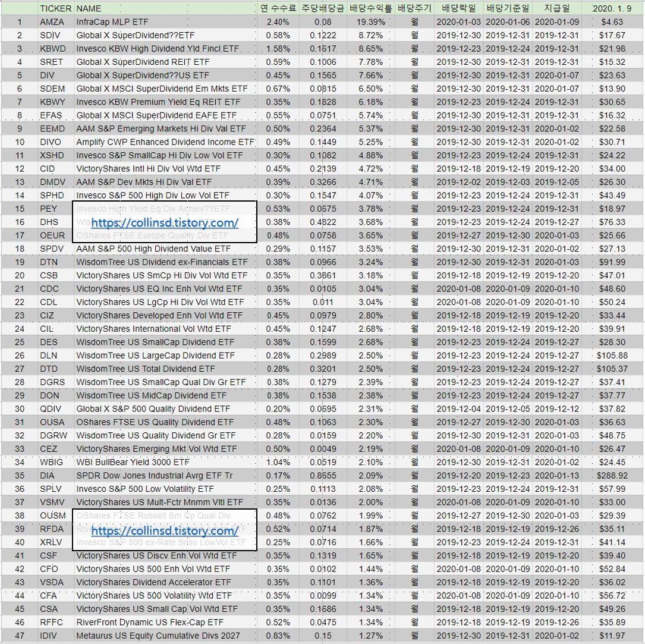Open the collinsd.tistory.com link near the PEY row

click(x=165, y=222)
